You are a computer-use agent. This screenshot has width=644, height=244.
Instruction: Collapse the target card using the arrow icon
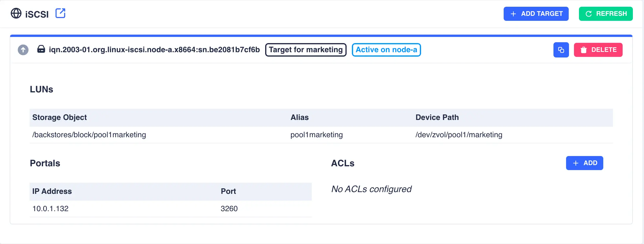pyautogui.click(x=23, y=50)
